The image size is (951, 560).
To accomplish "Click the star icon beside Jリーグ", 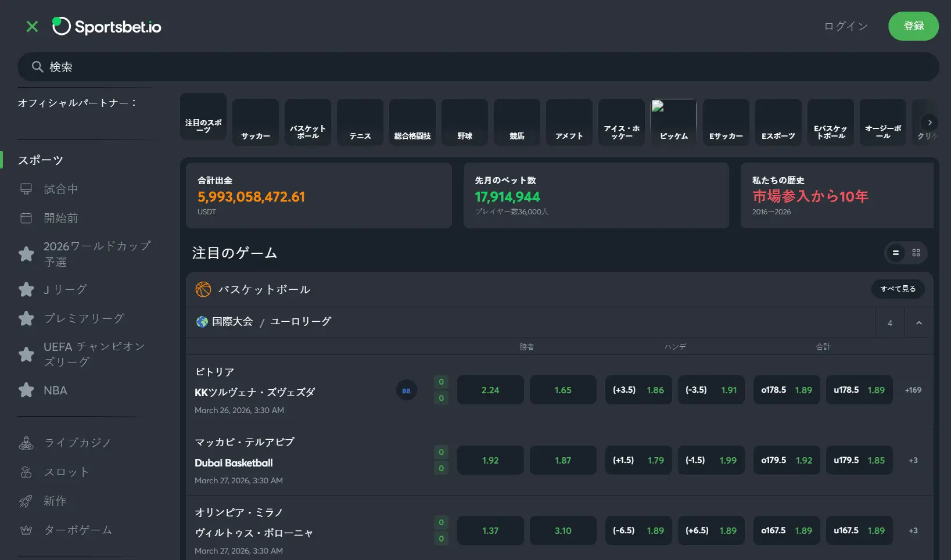I will (x=26, y=289).
